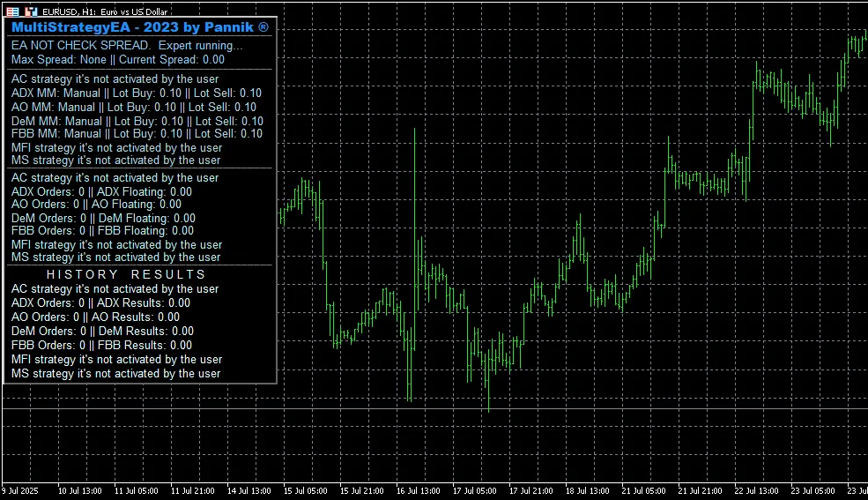Select the DeM MM: Manual row
This screenshot has width=868, height=500.
[x=137, y=121]
